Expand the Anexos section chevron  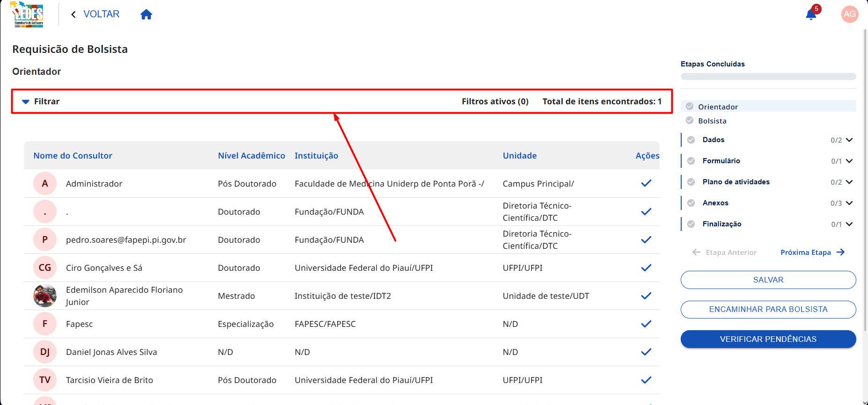point(849,203)
